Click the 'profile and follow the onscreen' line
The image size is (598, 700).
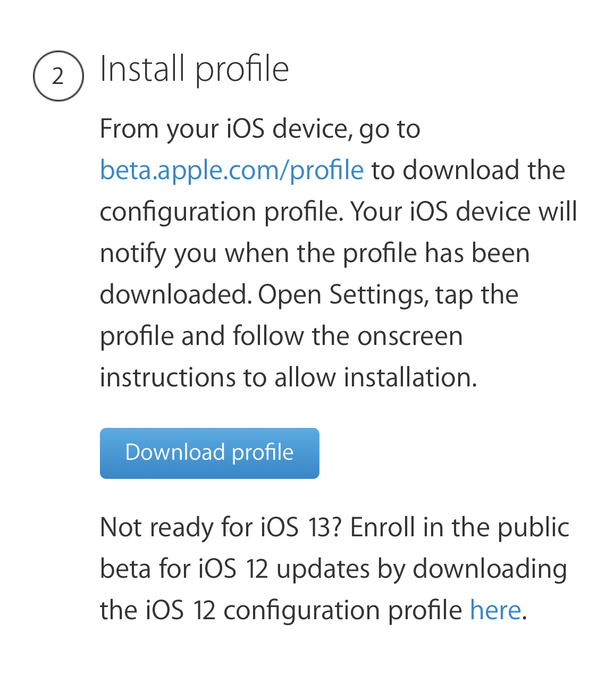[281, 336]
